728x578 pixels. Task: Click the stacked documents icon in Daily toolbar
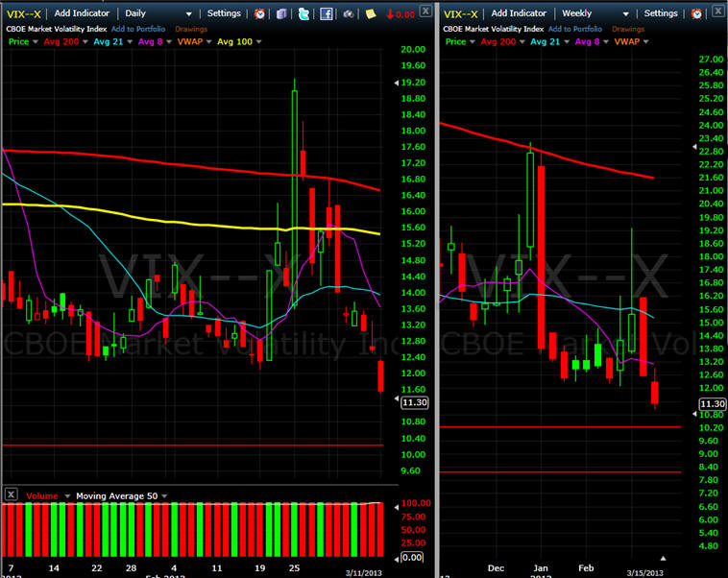click(281, 13)
